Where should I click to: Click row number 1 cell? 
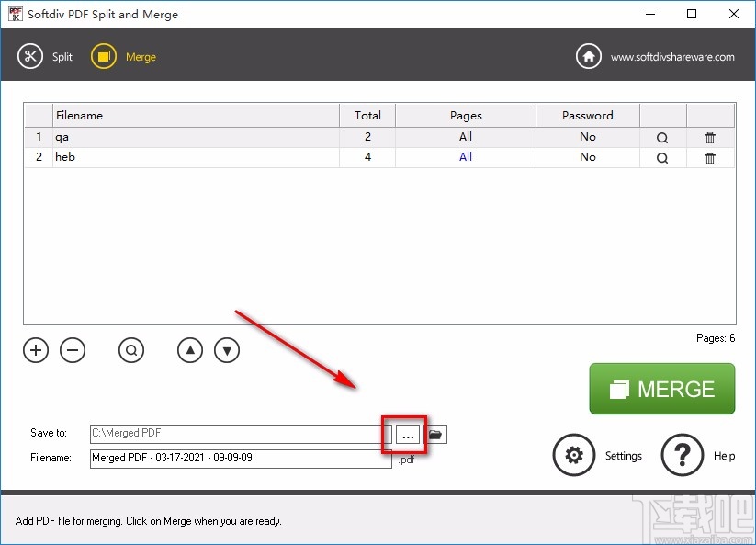39,137
